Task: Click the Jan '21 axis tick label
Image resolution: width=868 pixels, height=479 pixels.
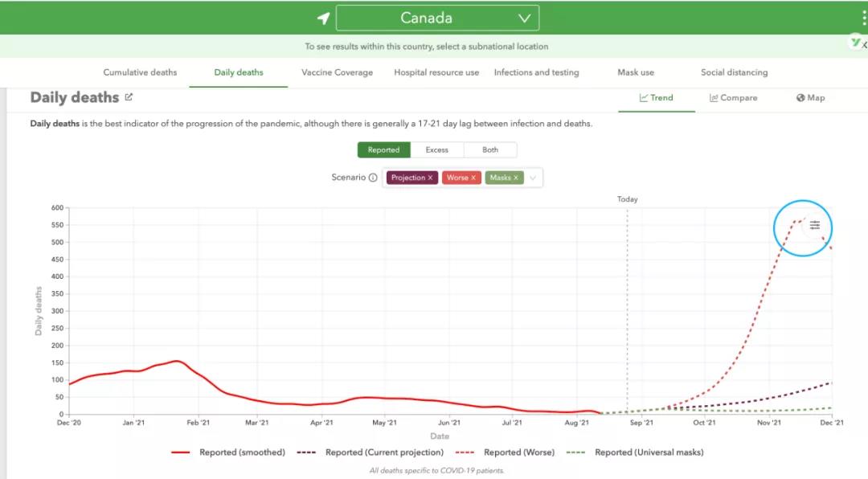Action: coord(133,423)
